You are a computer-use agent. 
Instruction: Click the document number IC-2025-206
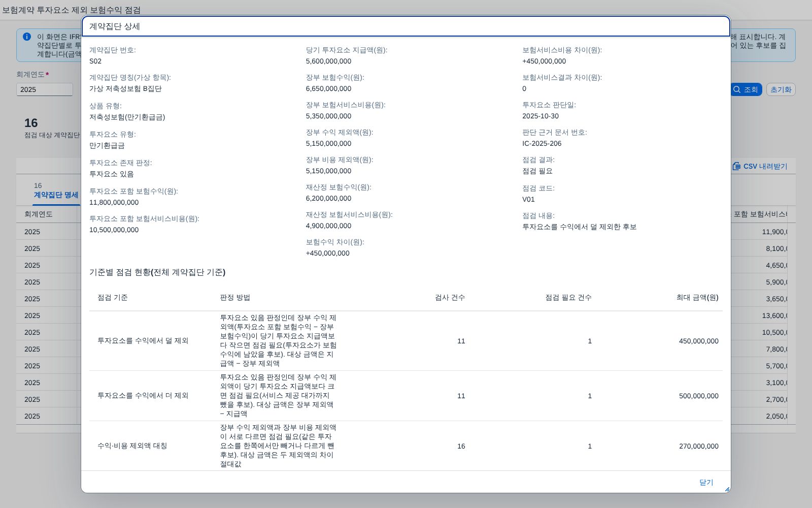[x=542, y=144]
